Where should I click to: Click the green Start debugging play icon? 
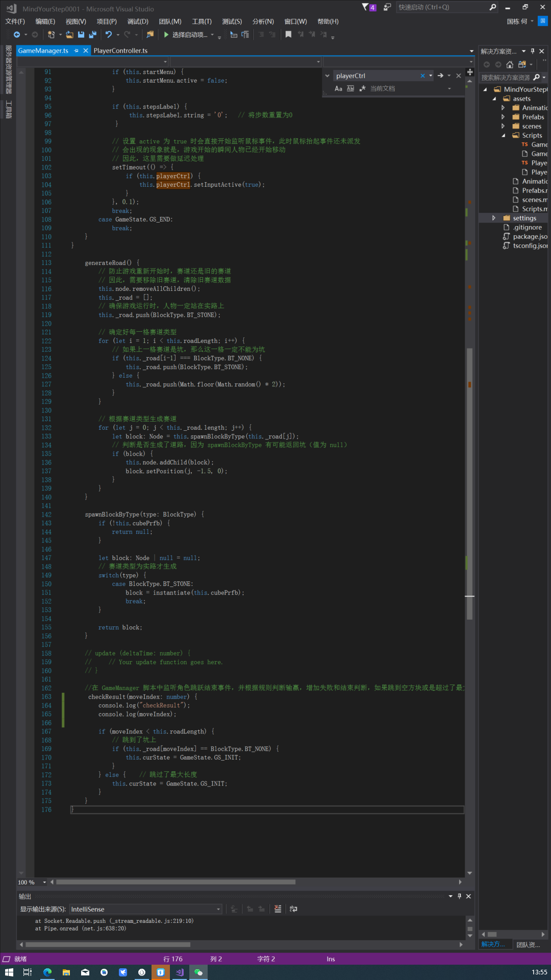[166, 35]
